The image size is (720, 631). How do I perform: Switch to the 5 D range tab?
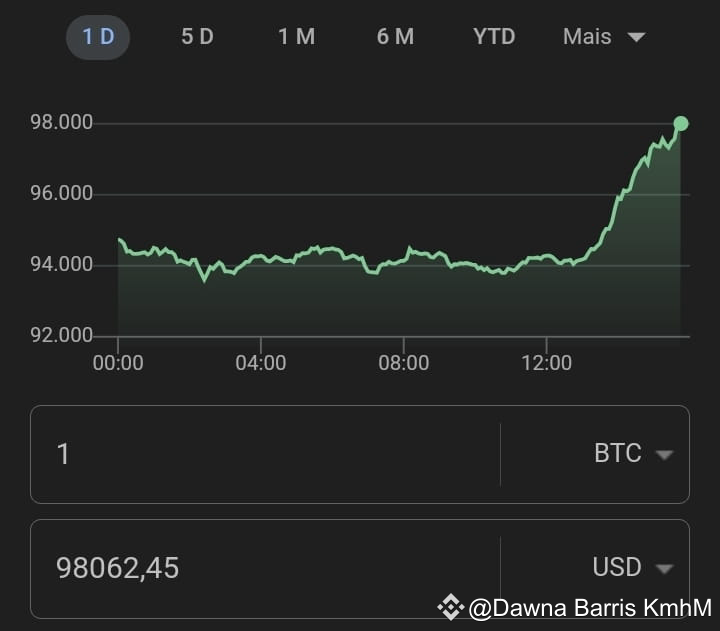(x=197, y=37)
